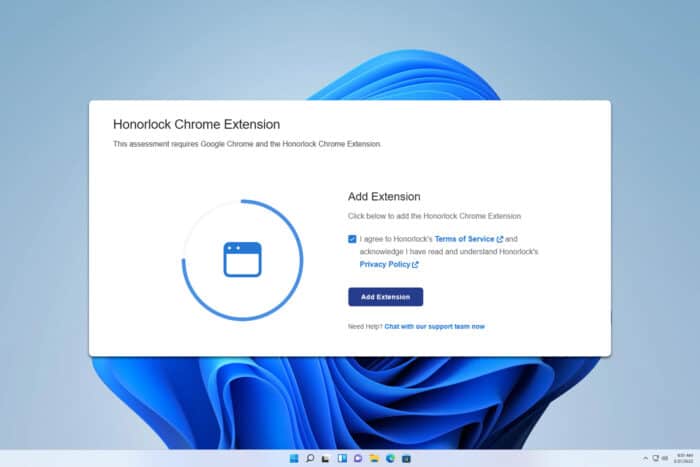Click the external-link icon beside Privacy Policy
Viewport: 700px width, 467px height.
(x=415, y=265)
